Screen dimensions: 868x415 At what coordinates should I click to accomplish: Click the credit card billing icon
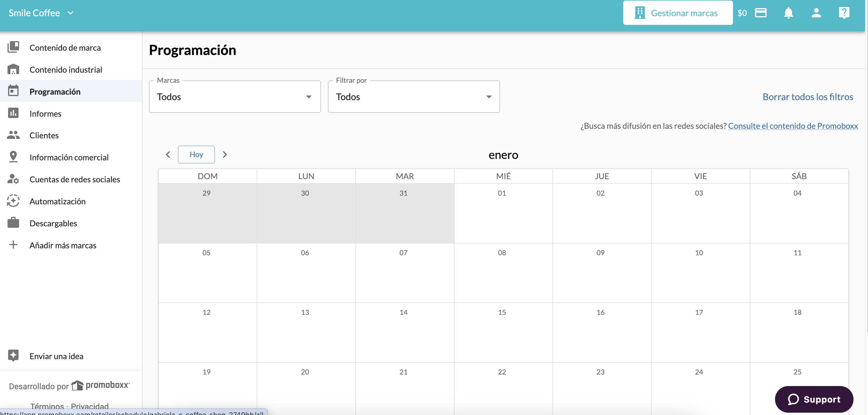761,13
